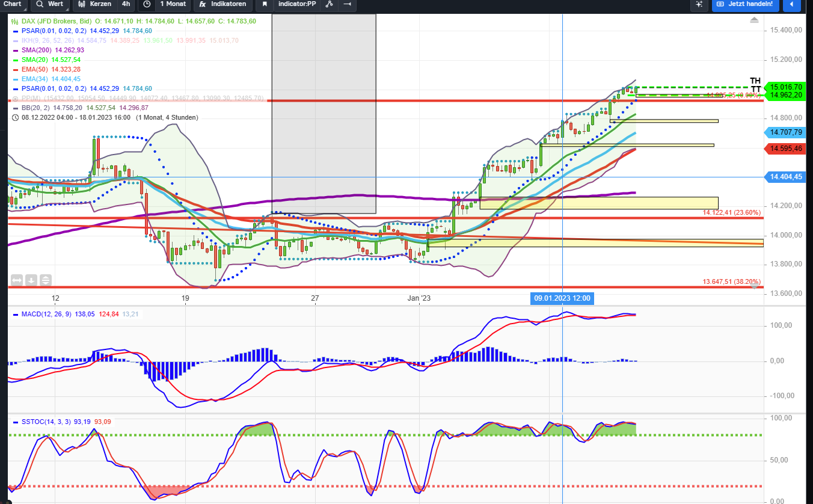Click the horizontal fit arrows icon
The height and width of the screenshot is (504, 813).
click(17, 280)
